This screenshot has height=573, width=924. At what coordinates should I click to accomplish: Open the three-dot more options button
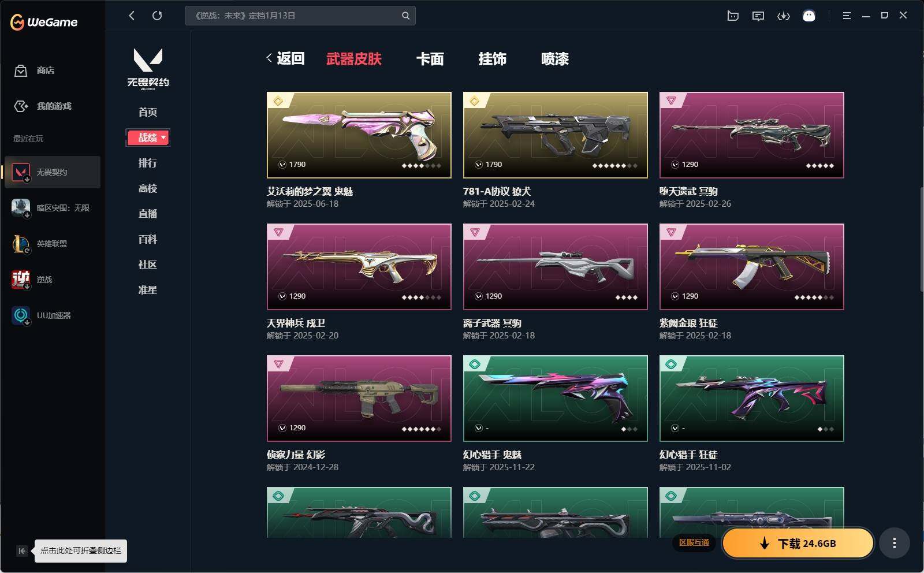[x=895, y=543]
